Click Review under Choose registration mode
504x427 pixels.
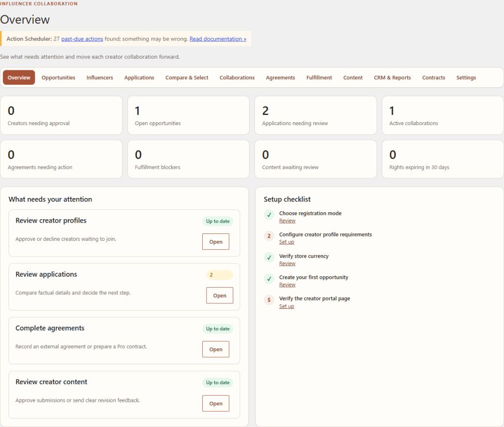click(287, 221)
